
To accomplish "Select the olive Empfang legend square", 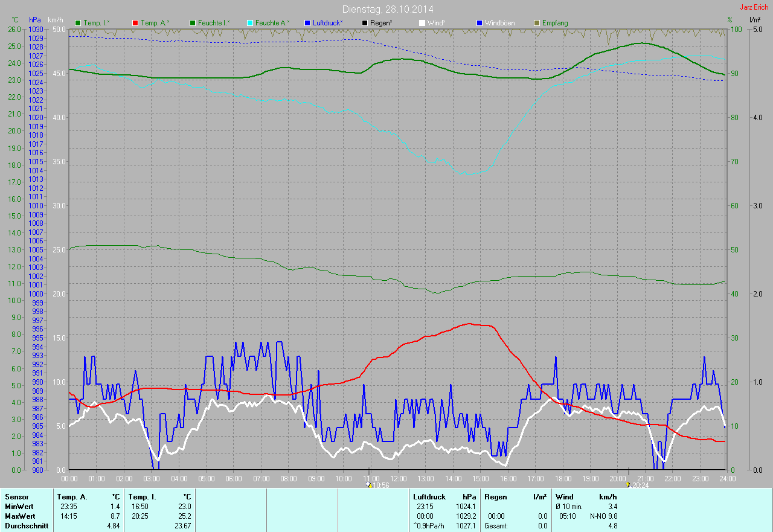I will tap(537, 23).
